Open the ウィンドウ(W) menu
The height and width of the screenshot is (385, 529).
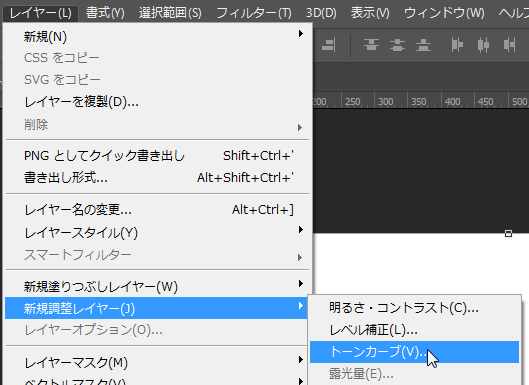[444, 13]
